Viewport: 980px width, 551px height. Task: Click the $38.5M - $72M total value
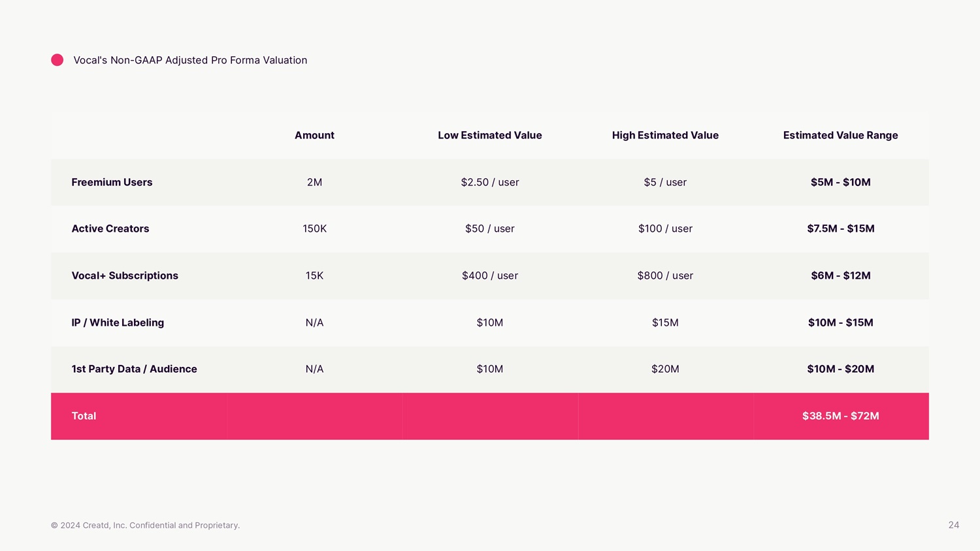click(840, 416)
